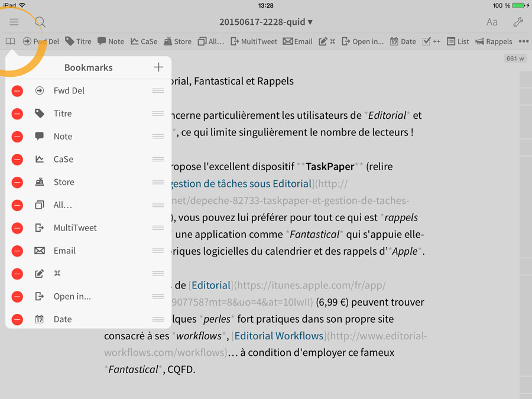Run MultiTweet workflow in bookmarks bar
The width and height of the screenshot is (532, 399).
click(254, 41)
